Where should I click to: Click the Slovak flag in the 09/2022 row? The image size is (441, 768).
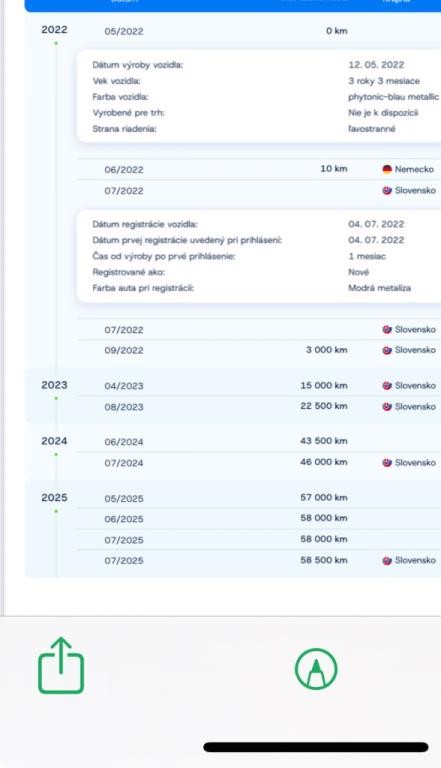point(387,350)
